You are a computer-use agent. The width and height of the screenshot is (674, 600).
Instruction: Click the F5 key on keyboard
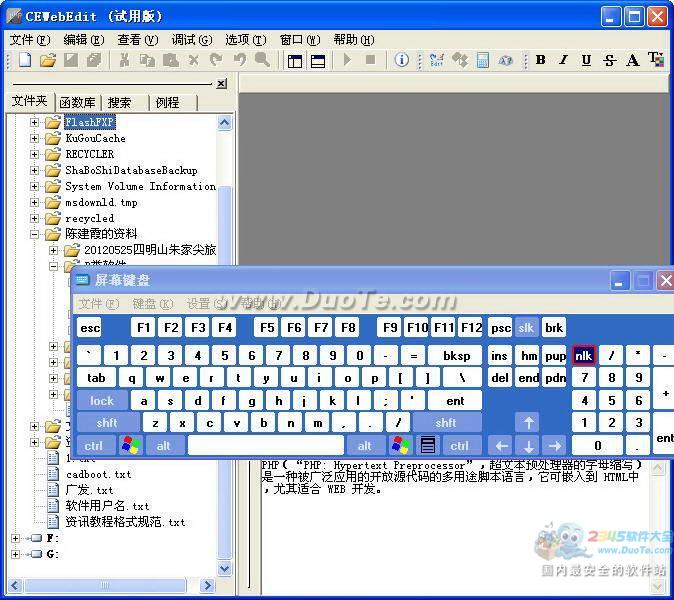267,328
